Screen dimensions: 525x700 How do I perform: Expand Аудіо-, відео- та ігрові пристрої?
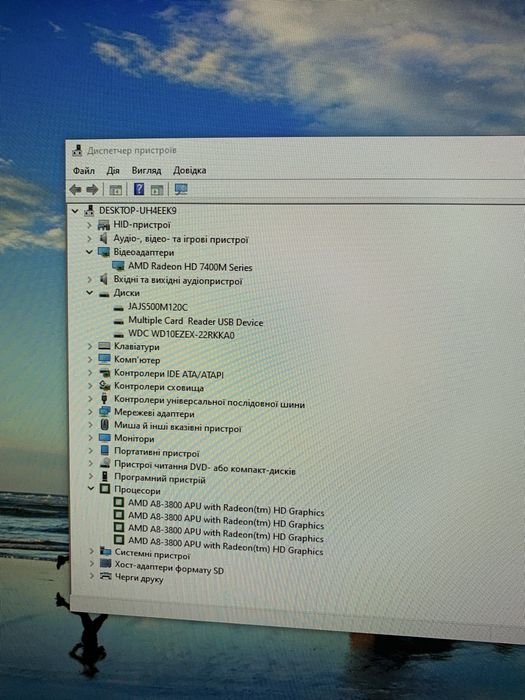click(x=90, y=238)
